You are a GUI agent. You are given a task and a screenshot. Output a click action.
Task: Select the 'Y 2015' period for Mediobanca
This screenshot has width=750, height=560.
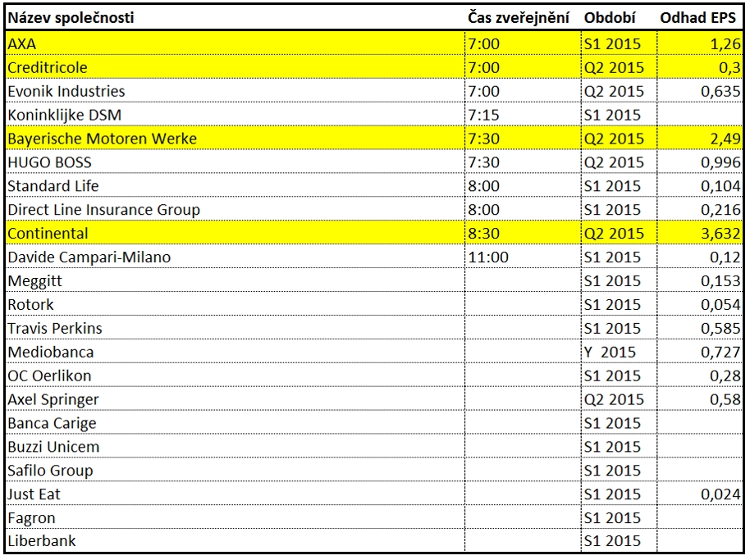[610, 352]
